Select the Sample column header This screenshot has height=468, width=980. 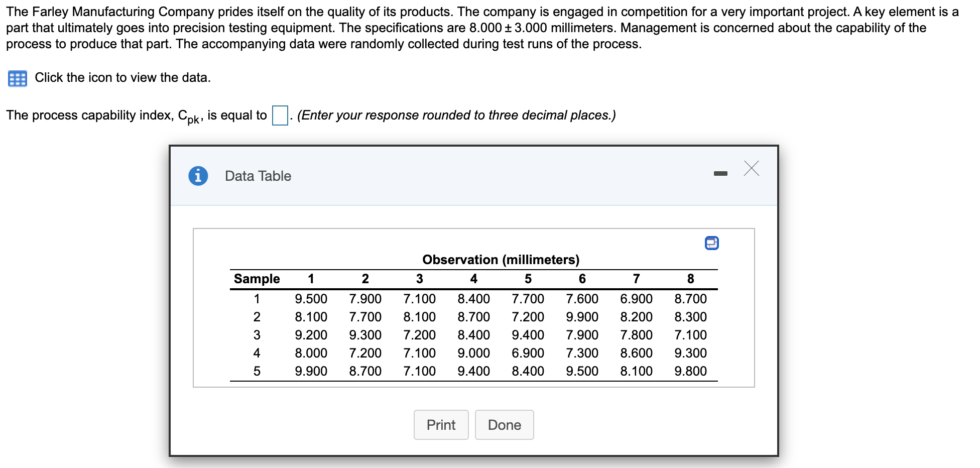257,279
